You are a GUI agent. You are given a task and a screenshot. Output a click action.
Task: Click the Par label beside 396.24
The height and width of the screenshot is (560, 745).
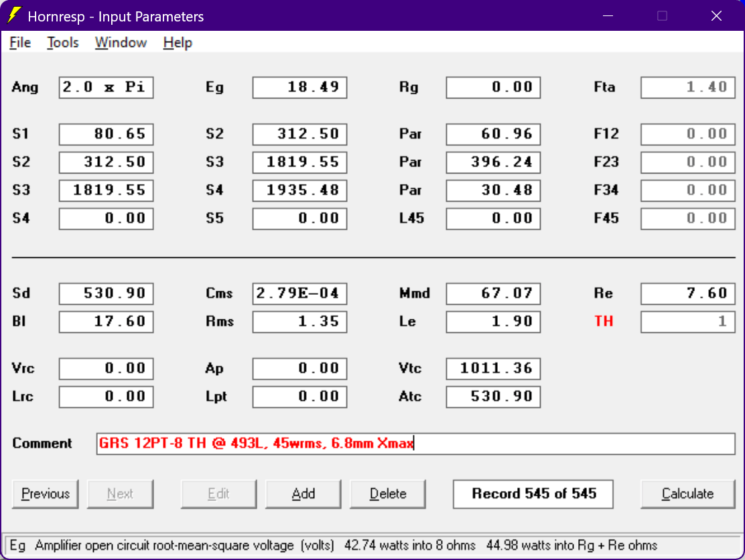click(x=411, y=163)
